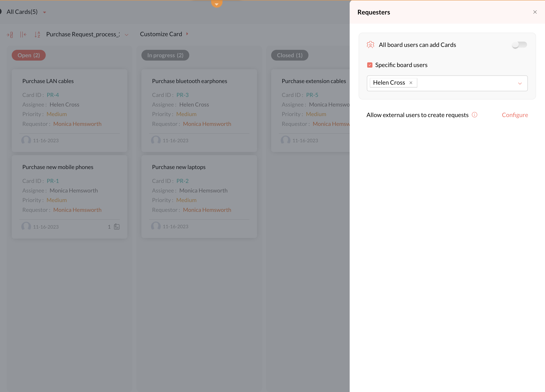Screen dimensions: 545x392
Task: Click the orange pull-down arrow at top center
Action: 216,4
